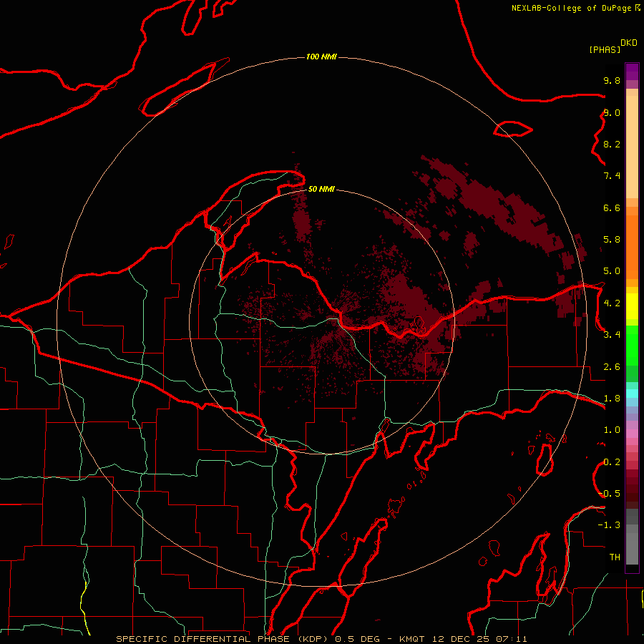Click the [PHAS] label above color scale
The image size is (644, 644).
(x=605, y=49)
